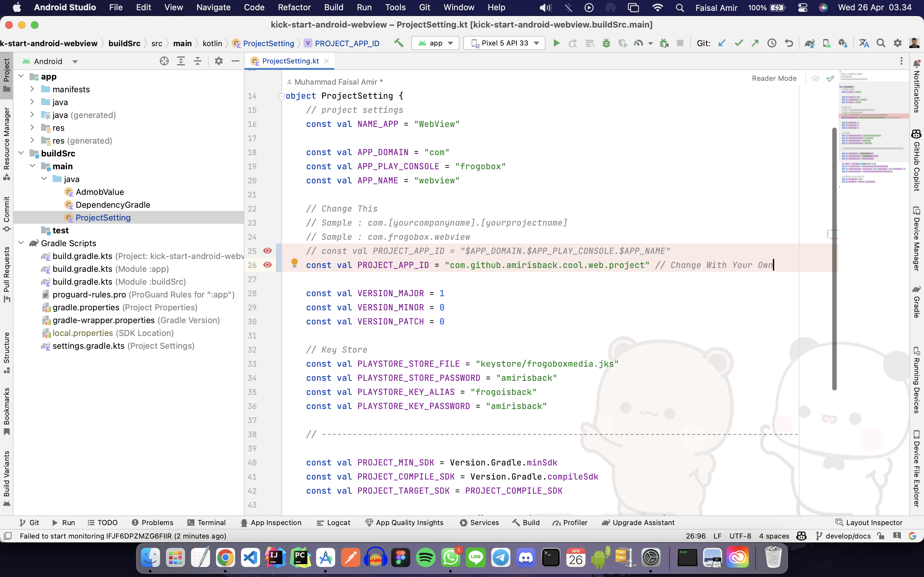Viewport: 924px width, 577px height.
Task: Open the Refactor menu
Action: point(294,7)
